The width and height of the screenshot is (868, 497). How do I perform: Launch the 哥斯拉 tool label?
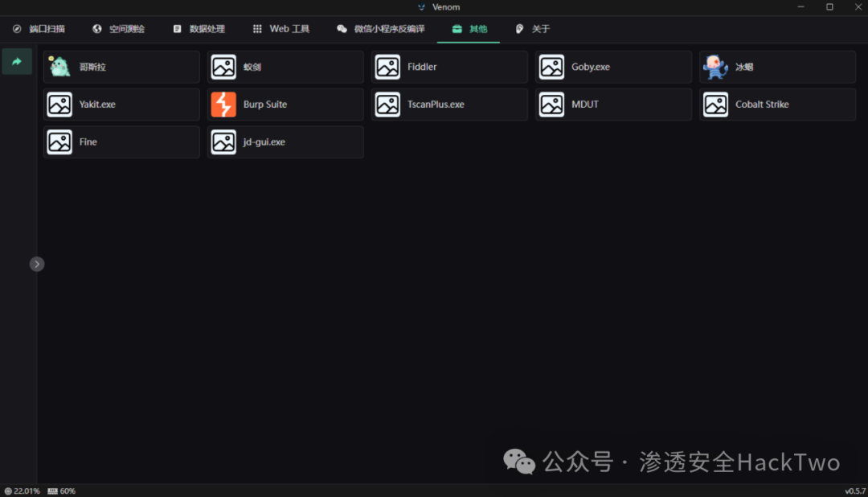[92, 67]
